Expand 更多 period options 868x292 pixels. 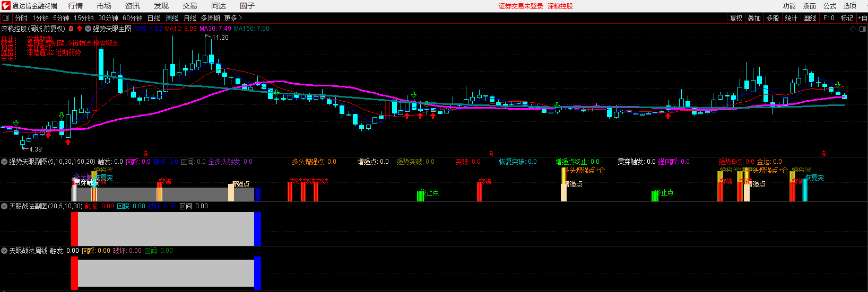point(233,18)
